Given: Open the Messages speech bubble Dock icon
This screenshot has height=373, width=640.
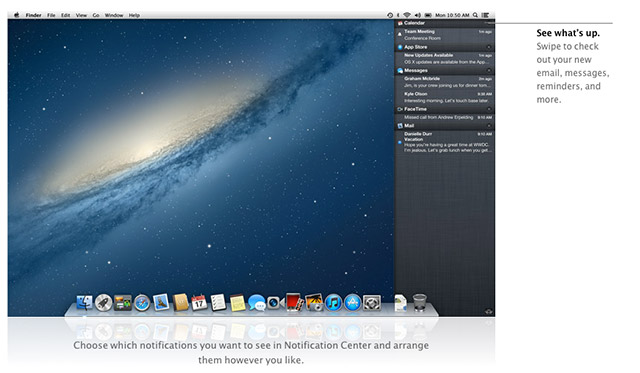Looking at the screenshot, I should [x=257, y=303].
